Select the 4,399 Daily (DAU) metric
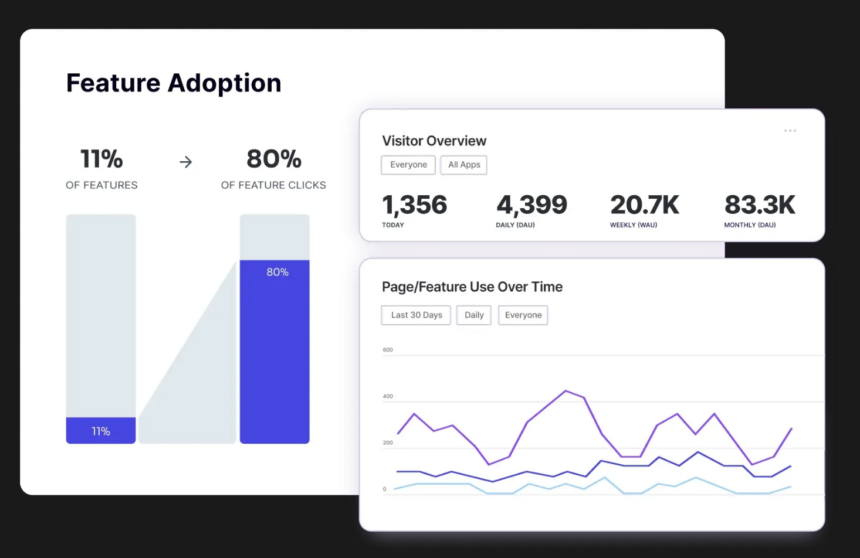Screen dimensions: 860x558 [531, 205]
